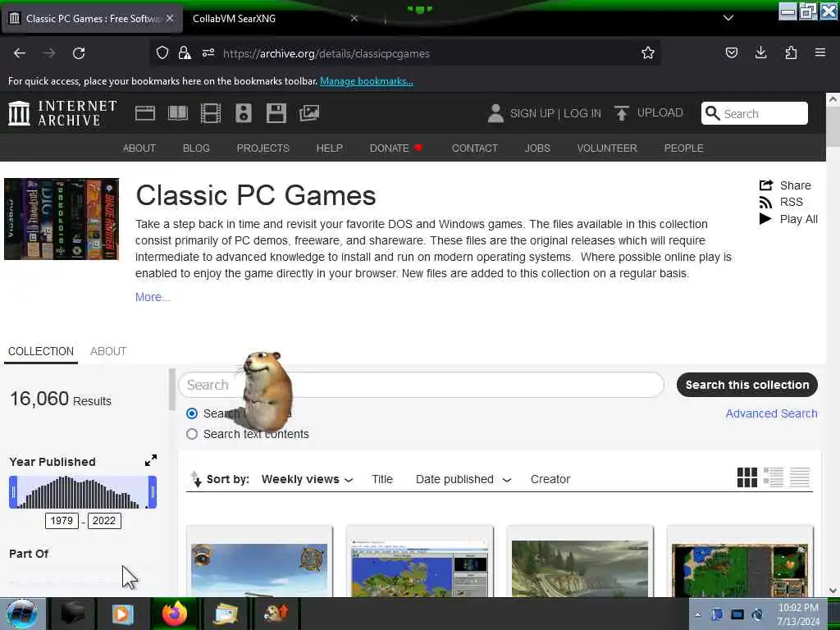Grab the left year range slider handle
Image resolution: width=840 pixels, height=630 pixels.
coord(13,492)
